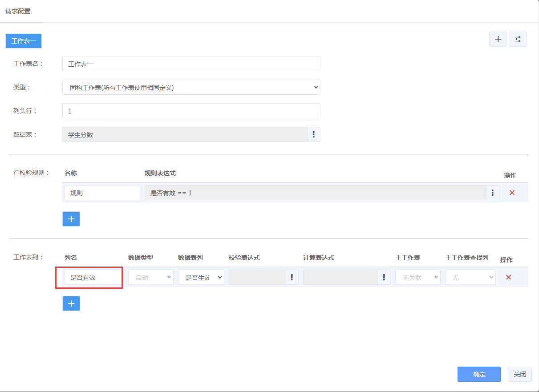Open the rule expression editor three-dot icon
Viewport: 539px width, 392px height.
(492, 193)
